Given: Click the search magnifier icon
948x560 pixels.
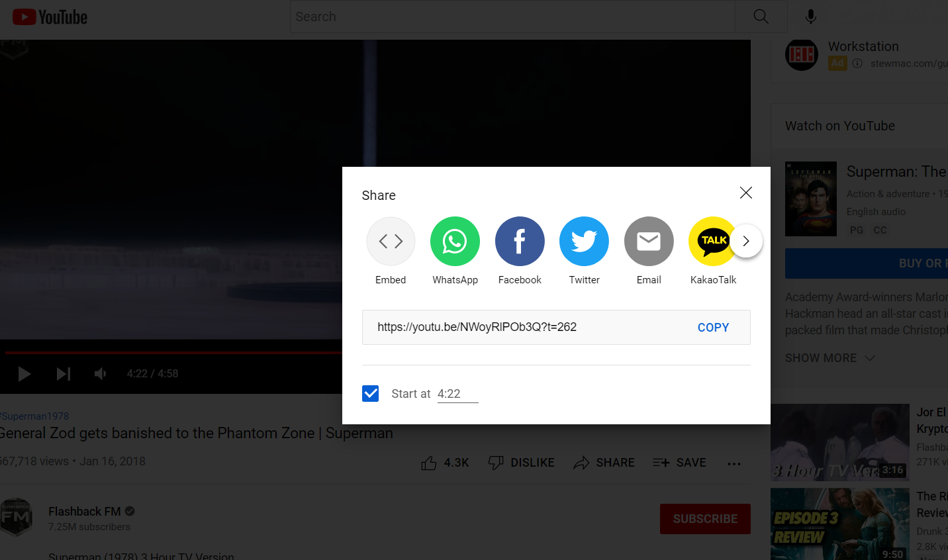Looking at the screenshot, I should click(x=761, y=17).
